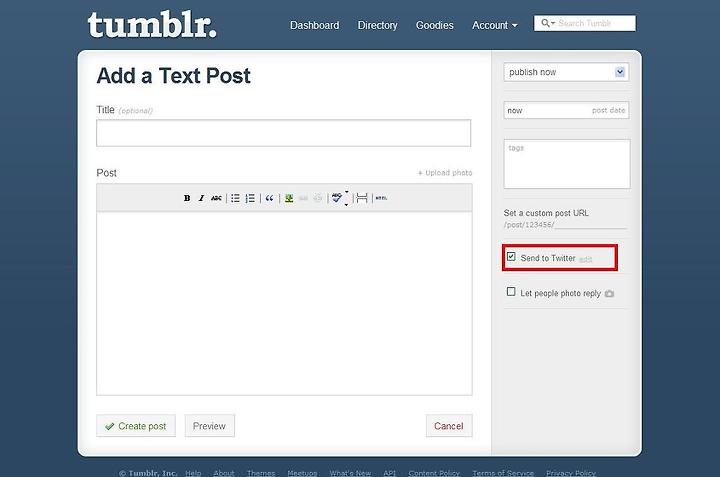The height and width of the screenshot is (477, 720).
Task: Enable Let people photo reply checkbox
Action: (511, 292)
